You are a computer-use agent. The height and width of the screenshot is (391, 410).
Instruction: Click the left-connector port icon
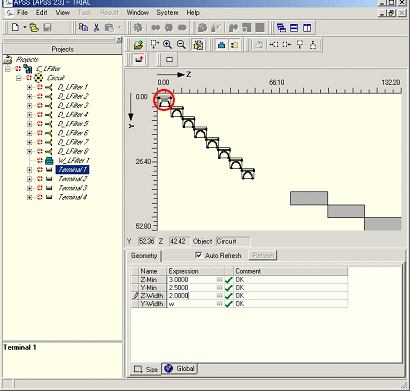(x=274, y=45)
